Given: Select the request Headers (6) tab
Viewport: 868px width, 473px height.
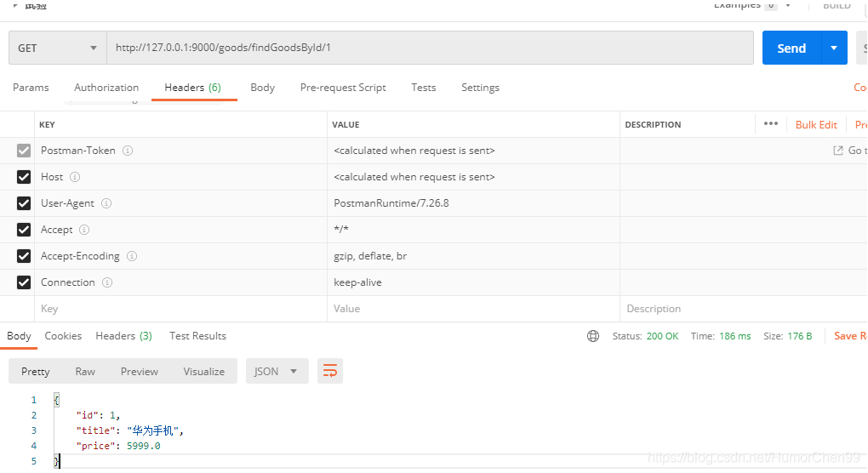Looking at the screenshot, I should [x=192, y=88].
